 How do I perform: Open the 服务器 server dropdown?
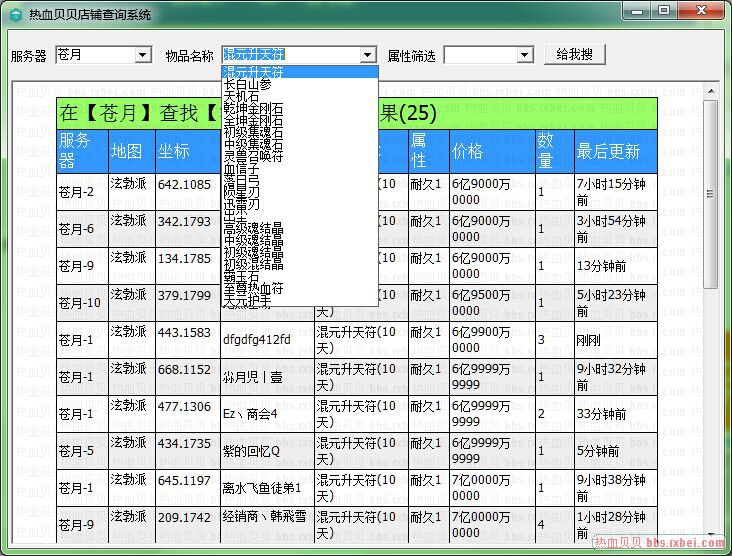click(x=142, y=55)
